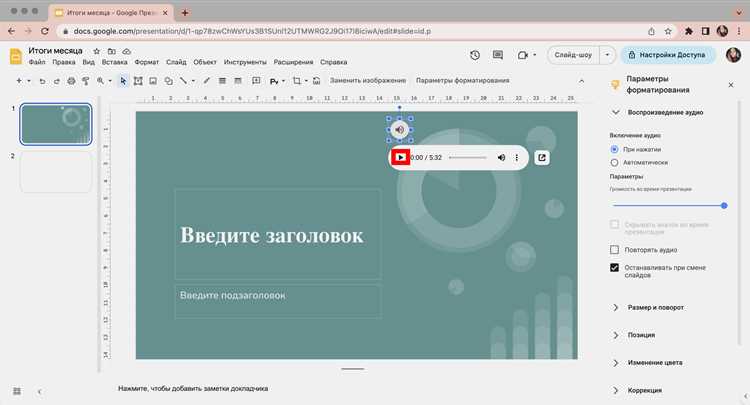Select the cursor pointer tool
The height and width of the screenshot is (405, 750).
[123, 81]
